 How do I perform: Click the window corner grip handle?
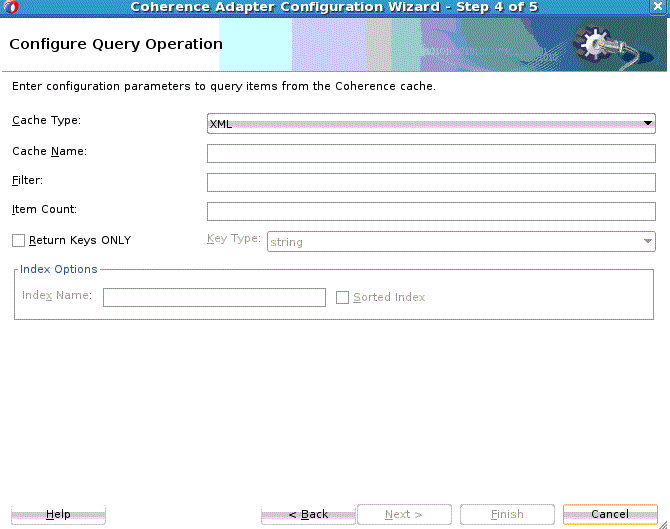[x=663, y=525]
